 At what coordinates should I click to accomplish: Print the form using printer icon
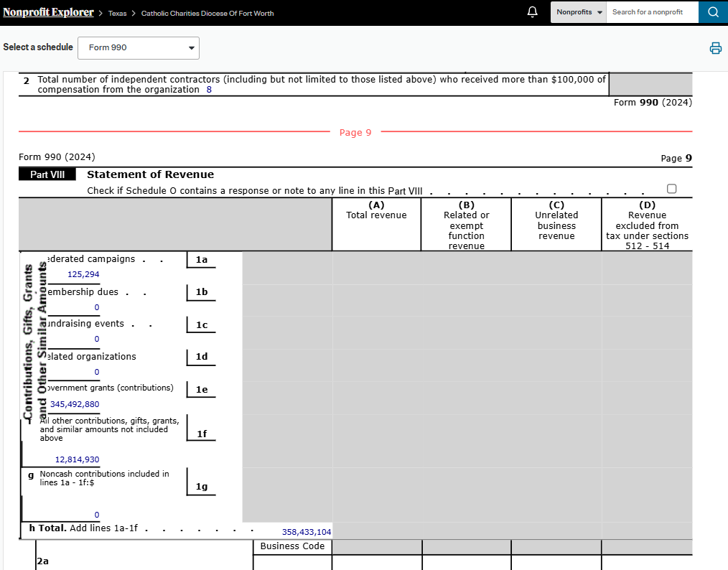click(x=716, y=48)
